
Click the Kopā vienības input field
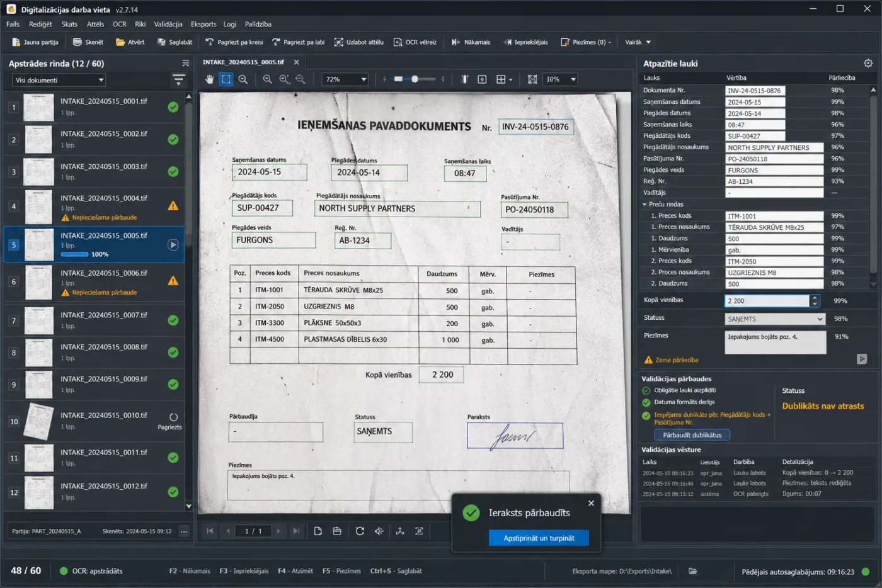pos(767,301)
